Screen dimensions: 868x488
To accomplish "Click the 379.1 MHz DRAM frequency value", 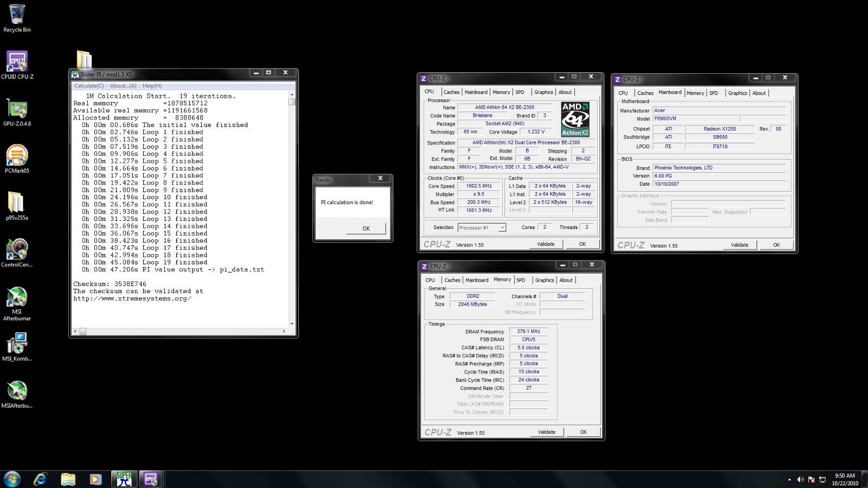I will (528, 331).
